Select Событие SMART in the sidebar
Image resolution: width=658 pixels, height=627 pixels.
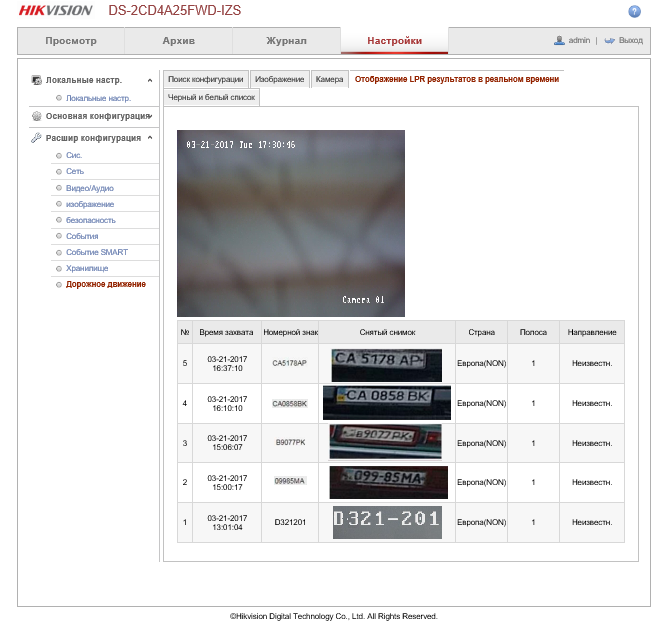[x=97, y=252]
